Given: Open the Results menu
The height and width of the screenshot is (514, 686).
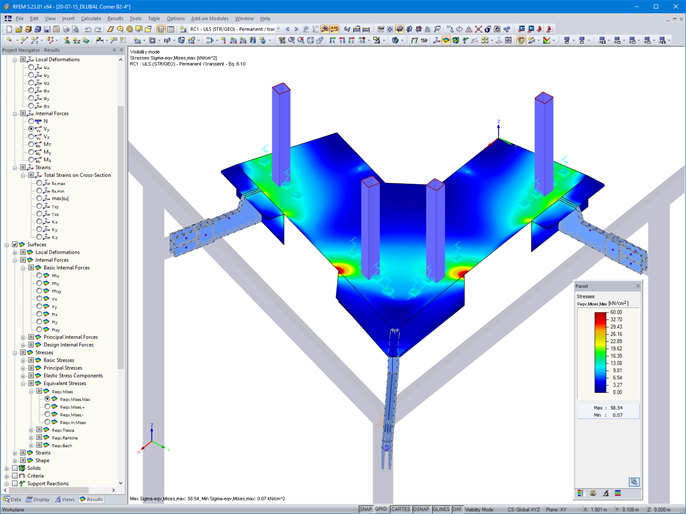Looking at the screenshot, I should point(115,18).
